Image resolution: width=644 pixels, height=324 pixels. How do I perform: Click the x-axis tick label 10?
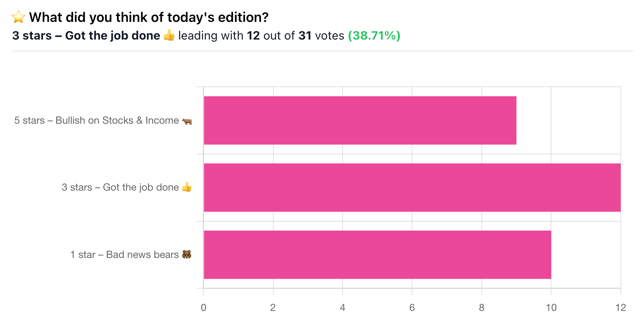pos(551,308)
